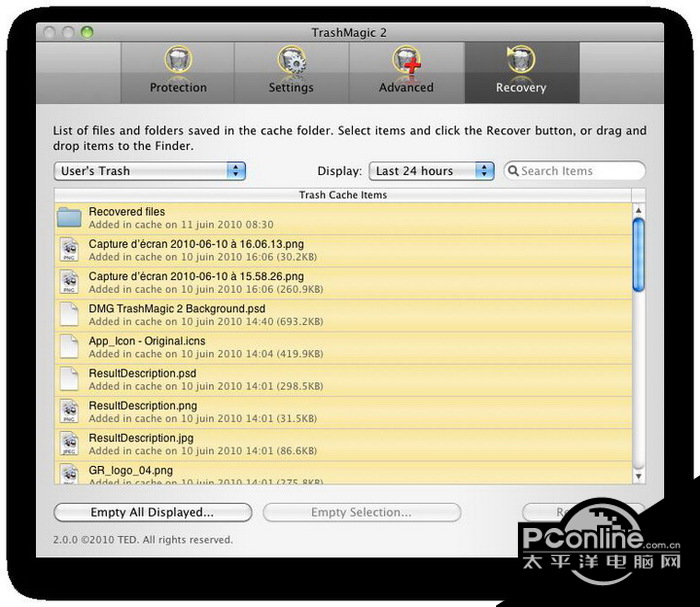Click Empty Selection... button

tap(362, 512)
